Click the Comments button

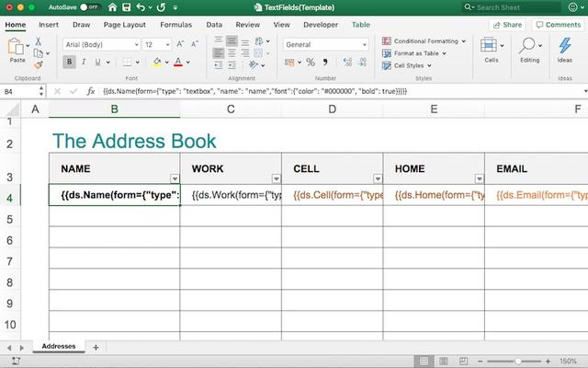point(559,25)
